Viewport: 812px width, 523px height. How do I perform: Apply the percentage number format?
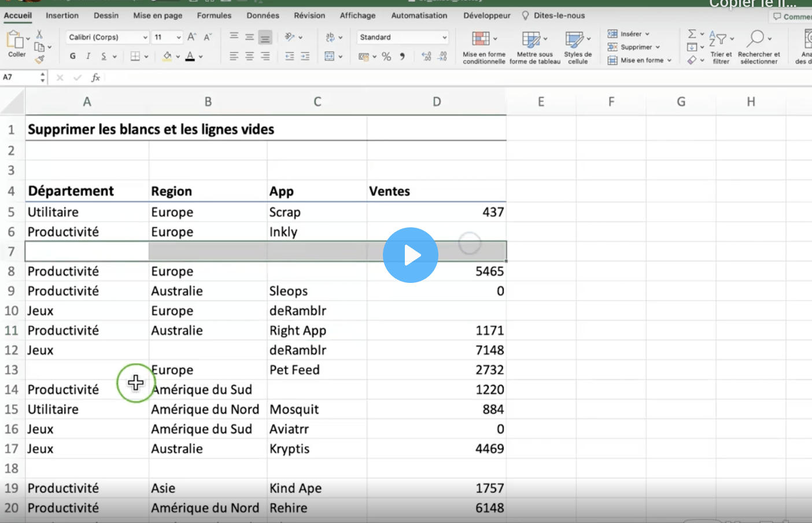coord(385,56)
